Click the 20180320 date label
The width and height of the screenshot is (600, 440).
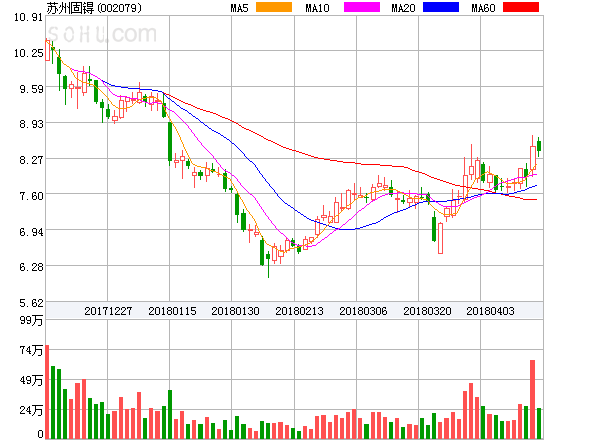[427, 311]
